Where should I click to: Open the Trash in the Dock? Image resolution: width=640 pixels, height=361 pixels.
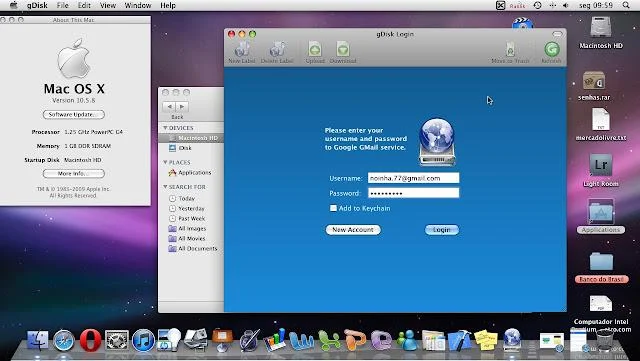coord(604,341)
